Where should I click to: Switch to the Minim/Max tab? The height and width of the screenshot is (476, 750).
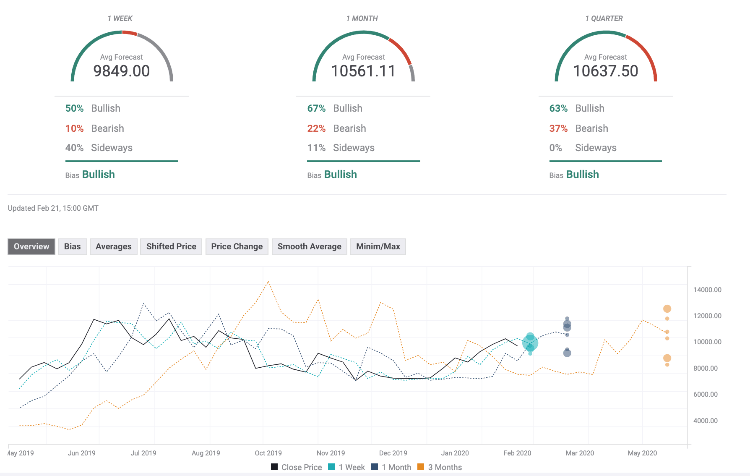[378, 246]
